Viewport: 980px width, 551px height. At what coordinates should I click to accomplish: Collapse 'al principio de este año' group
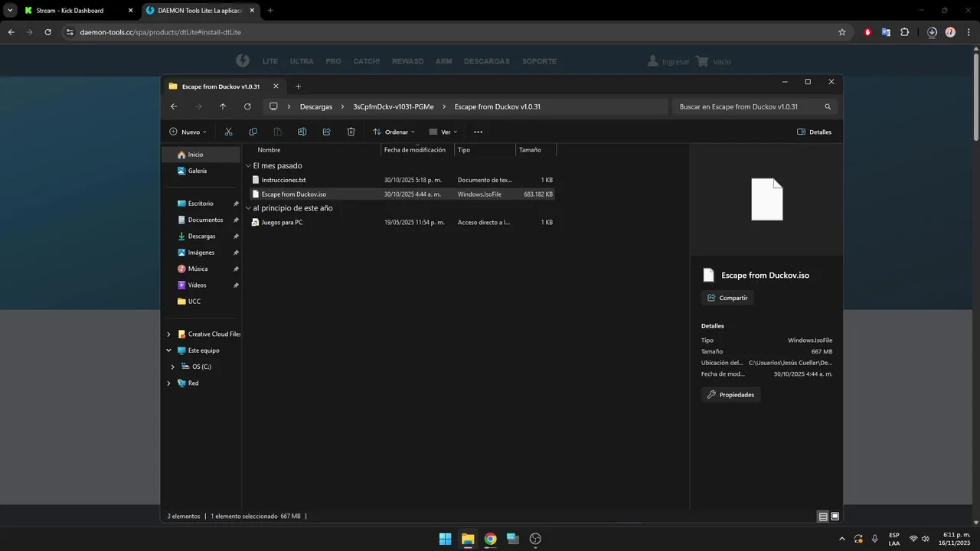point(248,208)
